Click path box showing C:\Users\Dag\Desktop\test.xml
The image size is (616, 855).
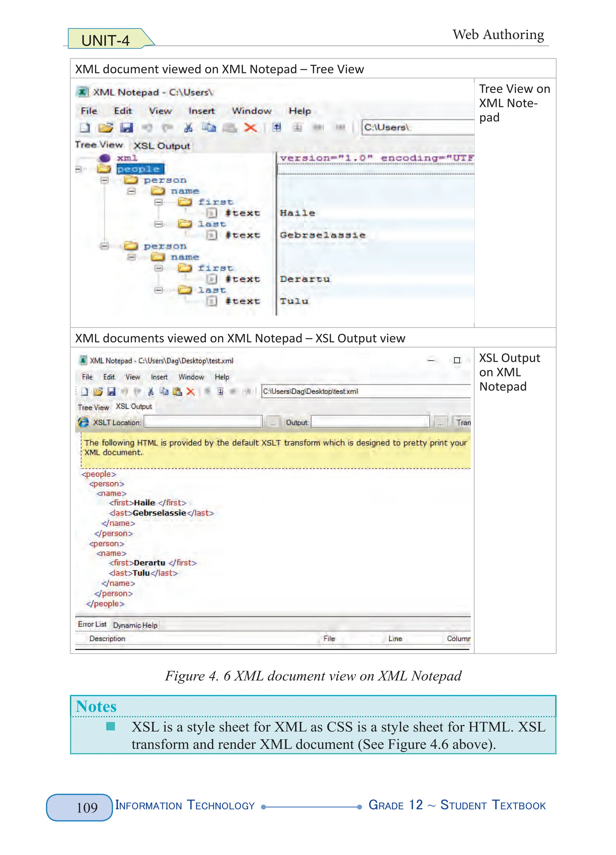[366, 391]
